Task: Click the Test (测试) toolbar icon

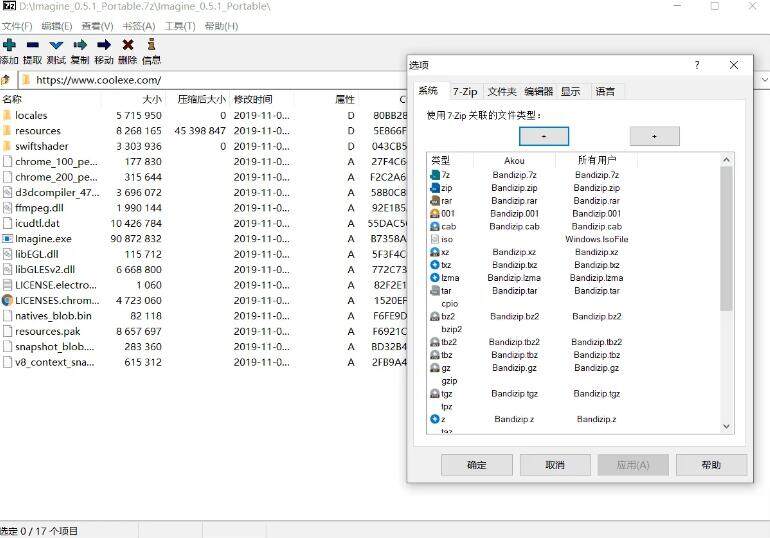Action: pos(56,45)
